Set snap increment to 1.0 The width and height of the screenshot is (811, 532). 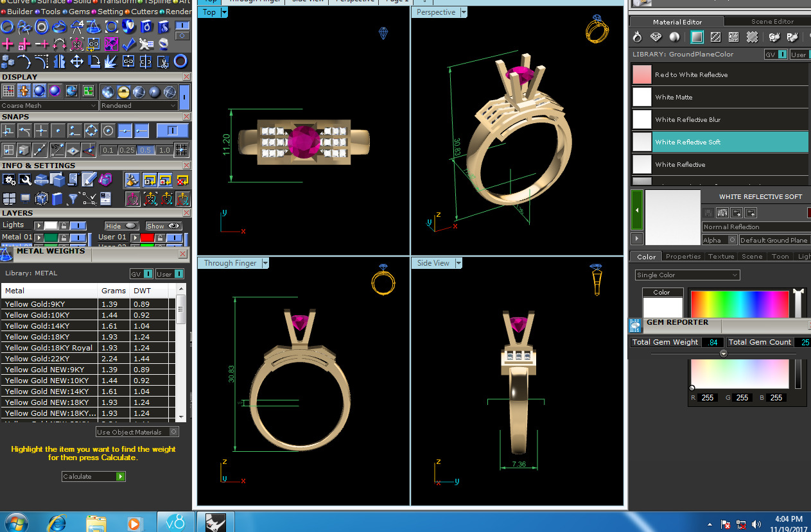coord(164,150)
